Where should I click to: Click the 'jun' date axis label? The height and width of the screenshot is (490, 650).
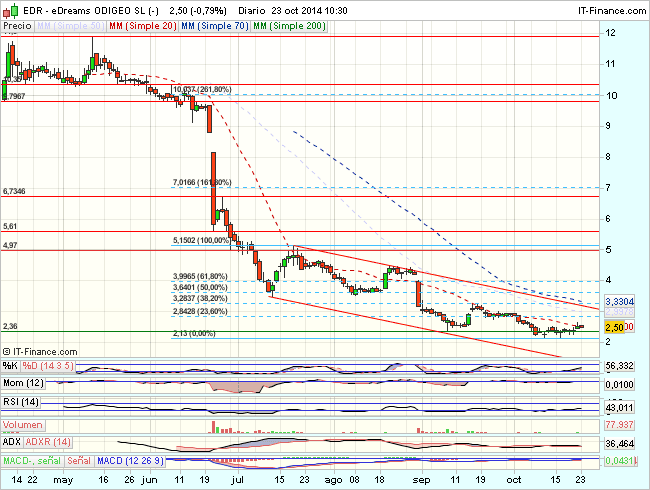[x=149, y=480]
